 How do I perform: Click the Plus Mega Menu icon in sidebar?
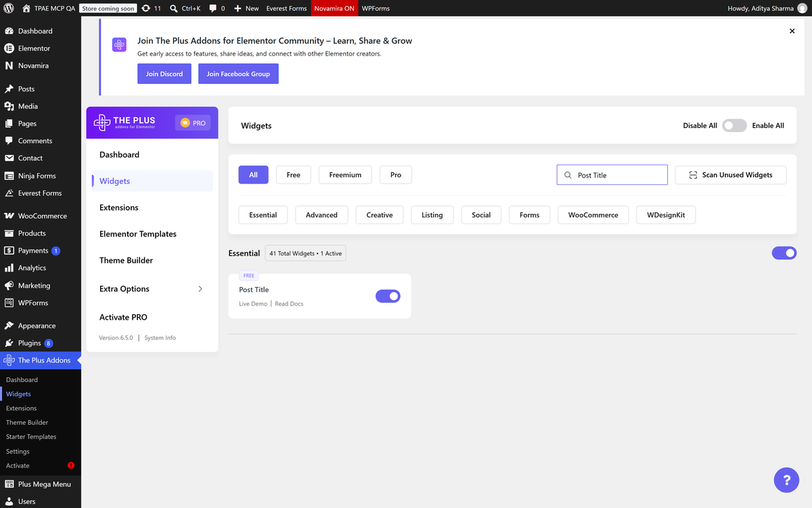pos(9,484)
